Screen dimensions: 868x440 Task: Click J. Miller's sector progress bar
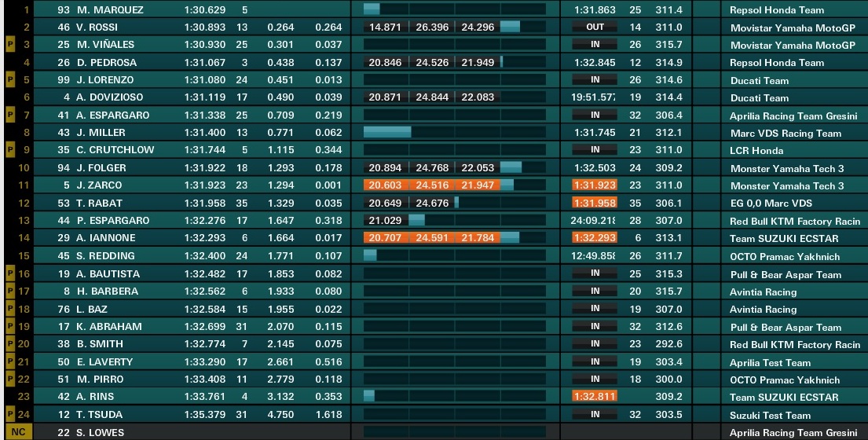coord(455,132)
